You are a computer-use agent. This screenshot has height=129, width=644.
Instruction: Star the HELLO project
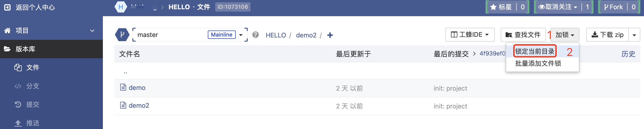pos(501,7)
